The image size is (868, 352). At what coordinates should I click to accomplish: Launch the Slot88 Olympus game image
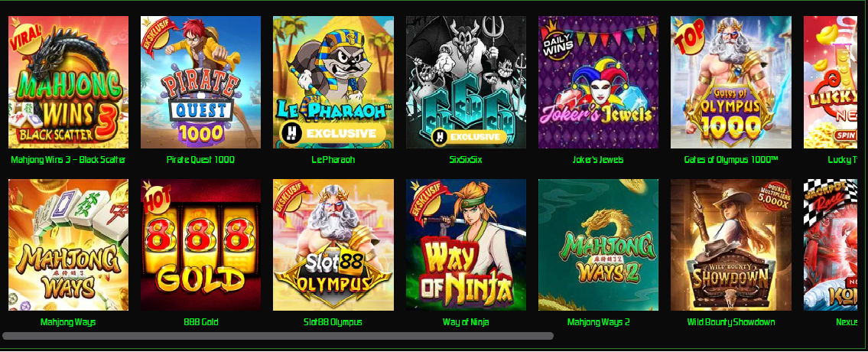tap(333, 244)
